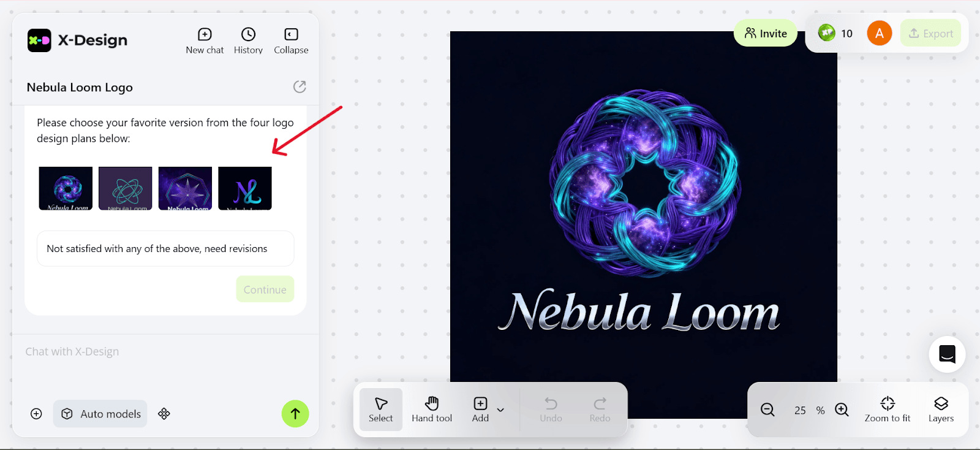Zoom in with the plus magnifier
The height and width of the screenshot is (450, 980).
(x=842, y=410)
